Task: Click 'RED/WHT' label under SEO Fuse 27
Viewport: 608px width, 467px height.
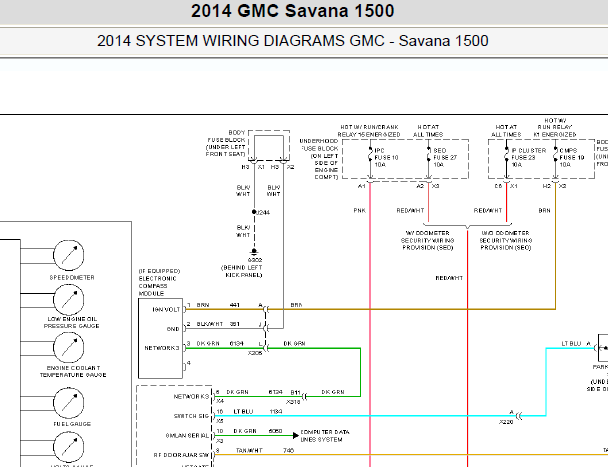Action: 410,211
